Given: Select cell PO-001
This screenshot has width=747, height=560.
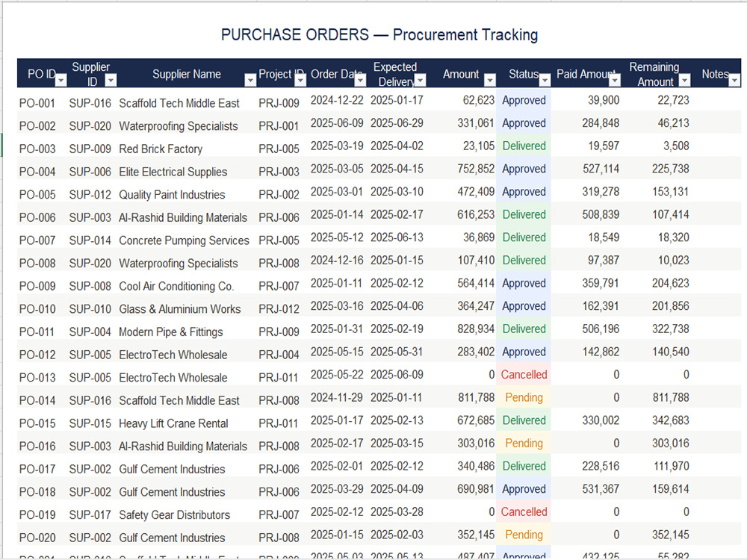Looking at the screenshot, I should point(37,103).
